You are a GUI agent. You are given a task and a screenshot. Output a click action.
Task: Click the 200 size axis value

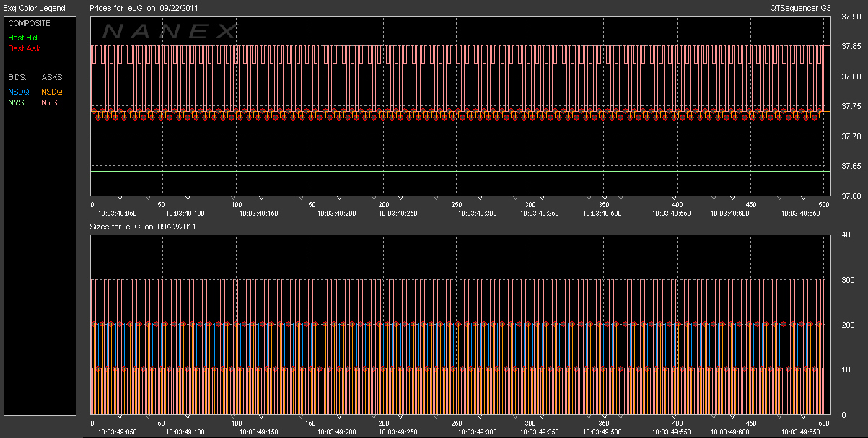coord(849,325)
